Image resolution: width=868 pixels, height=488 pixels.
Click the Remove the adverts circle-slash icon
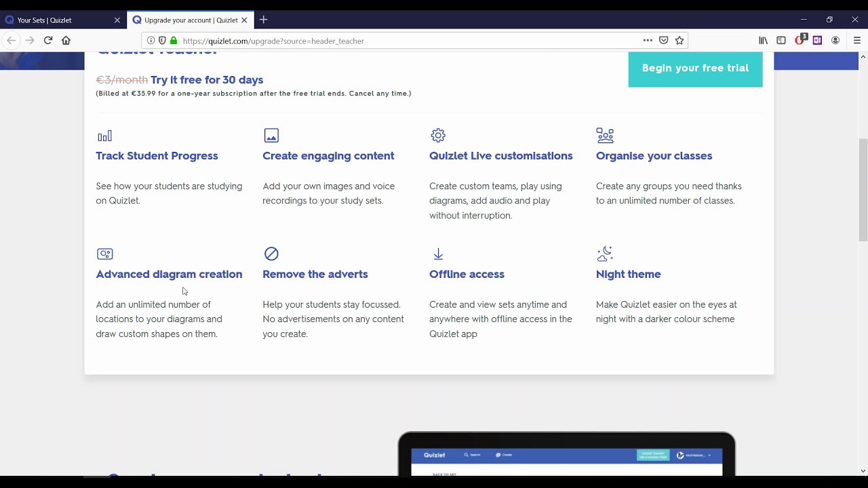[x=271, y=253]
